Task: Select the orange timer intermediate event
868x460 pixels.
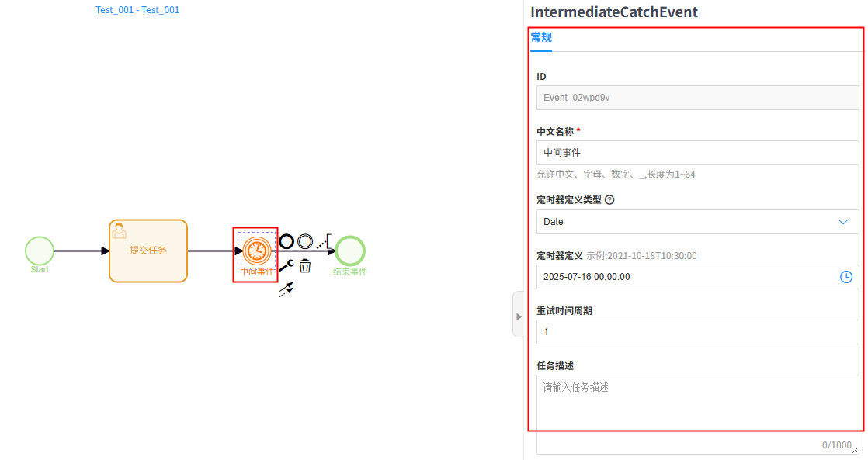Action: tap(257, 251)
